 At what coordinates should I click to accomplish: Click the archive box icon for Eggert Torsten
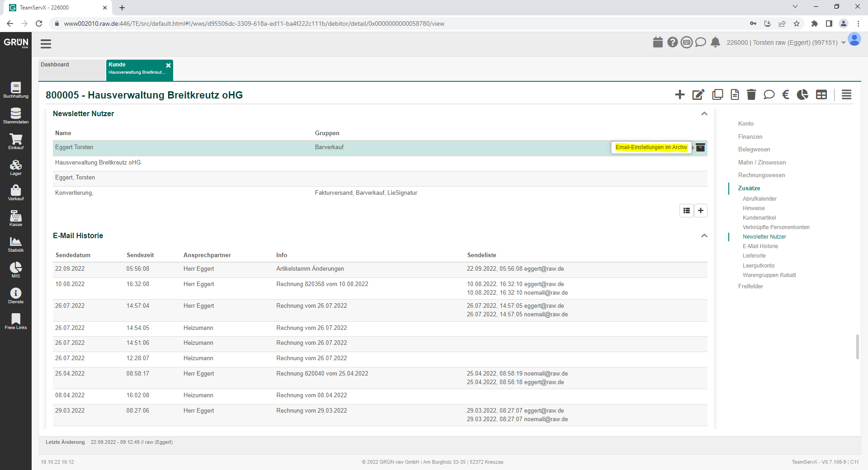click(x=700, y=147)
